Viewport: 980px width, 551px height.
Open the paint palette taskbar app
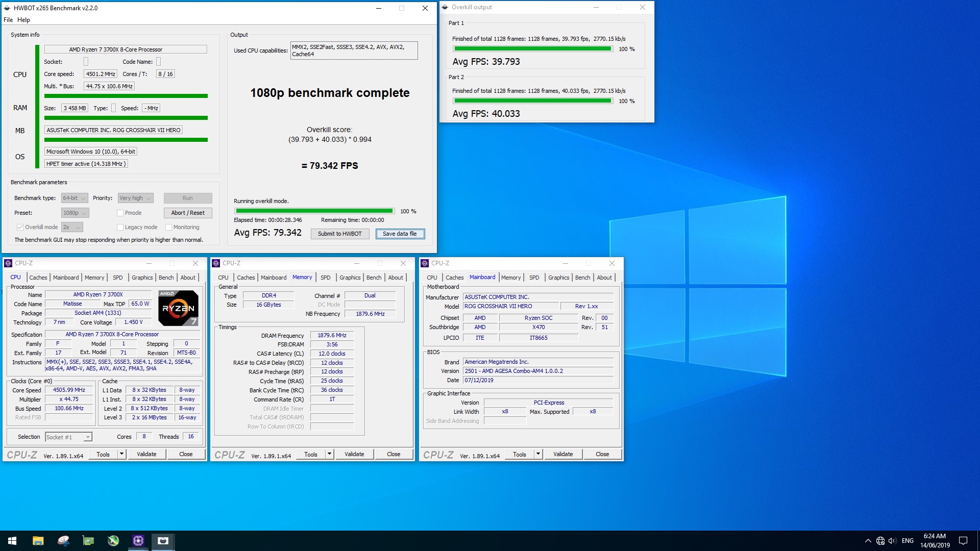(x=63, y=541)
